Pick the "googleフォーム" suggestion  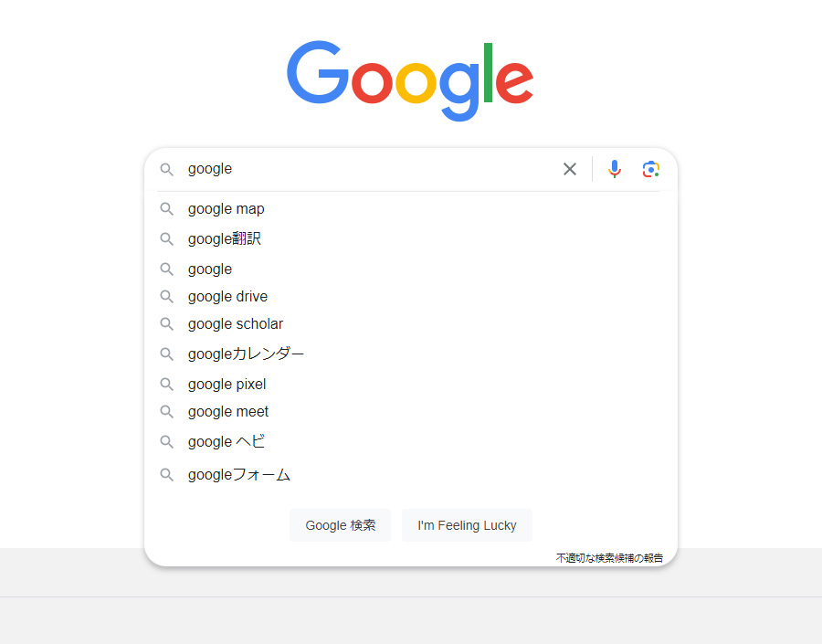(x=239, y=475)
